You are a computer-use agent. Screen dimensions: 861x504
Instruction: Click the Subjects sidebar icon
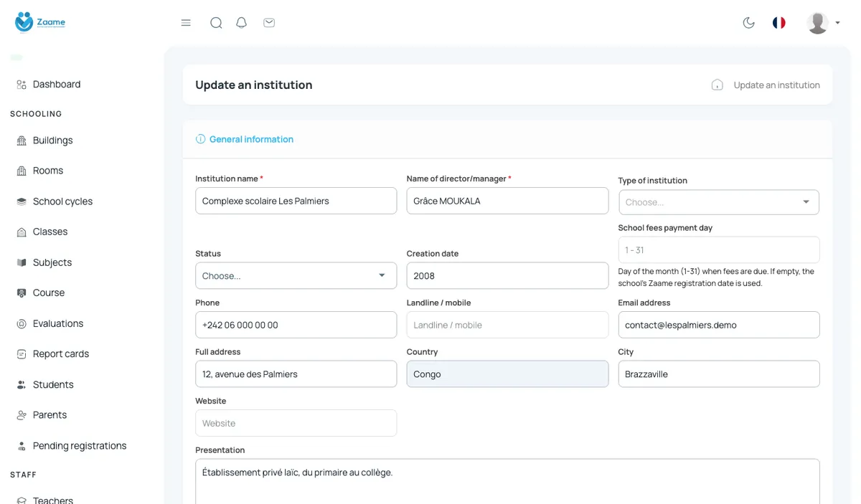pos(22,262)
